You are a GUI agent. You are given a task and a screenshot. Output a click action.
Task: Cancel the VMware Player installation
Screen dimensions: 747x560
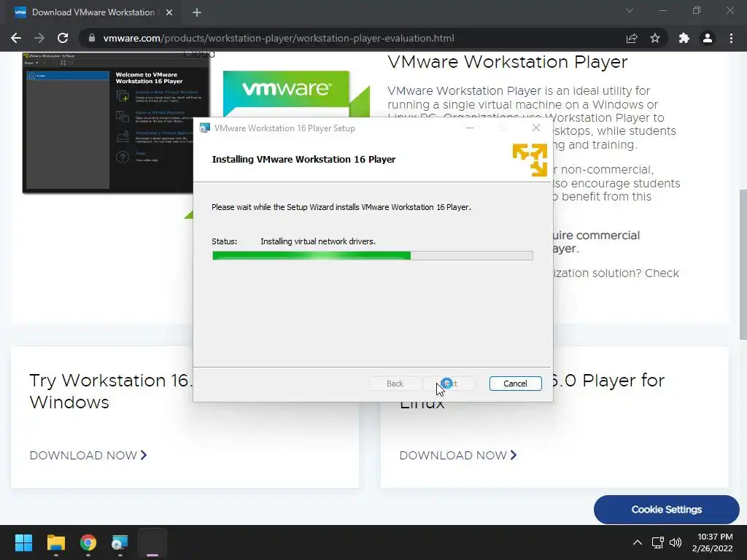[x=515, y=384]
